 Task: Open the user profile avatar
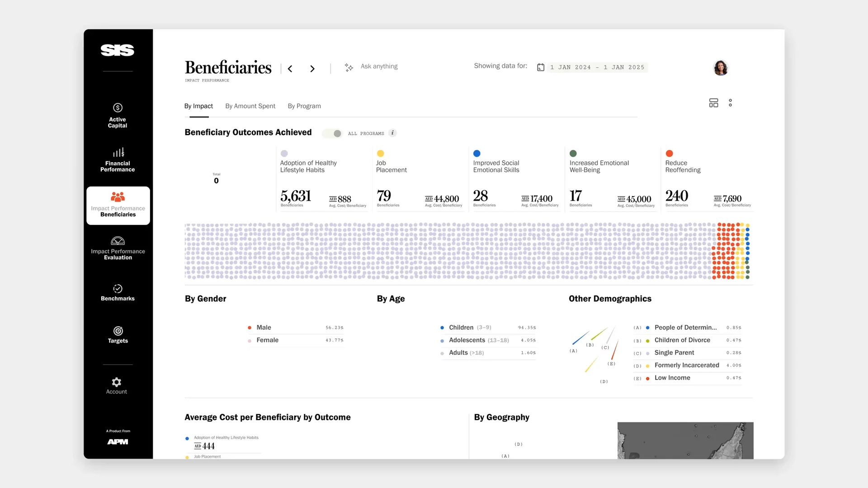(x=720, y=68)
